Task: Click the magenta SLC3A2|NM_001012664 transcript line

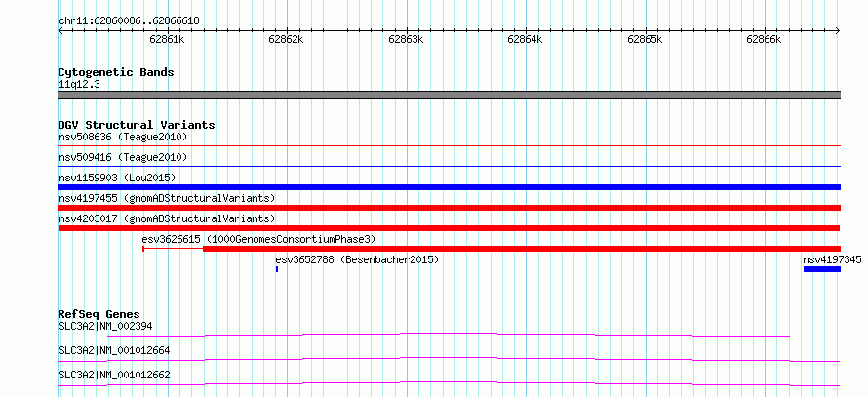Action: (x=449, y=359)
